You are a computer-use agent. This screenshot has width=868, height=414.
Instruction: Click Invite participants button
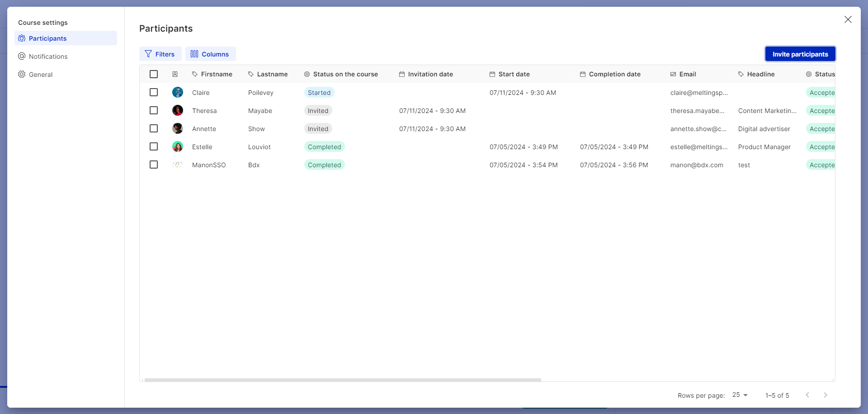[x=800, y=54]
